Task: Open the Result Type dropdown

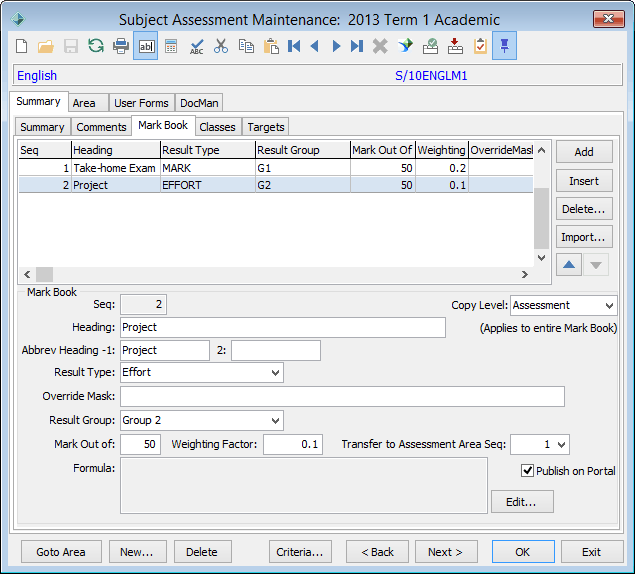Action: (x=275, y=373)
